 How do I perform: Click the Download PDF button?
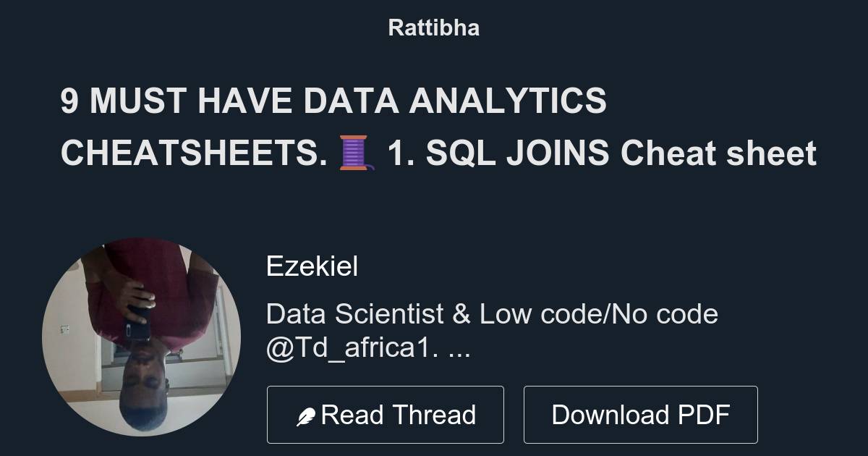(x=641, y=414)
